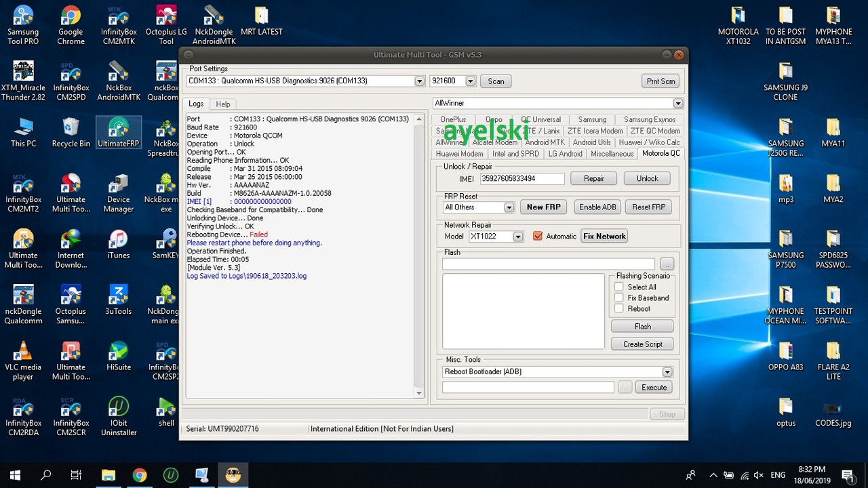This screenshot has height=488, width=868.
Task: Switch to the Logs tab
Action: click(x=196, y=104)
